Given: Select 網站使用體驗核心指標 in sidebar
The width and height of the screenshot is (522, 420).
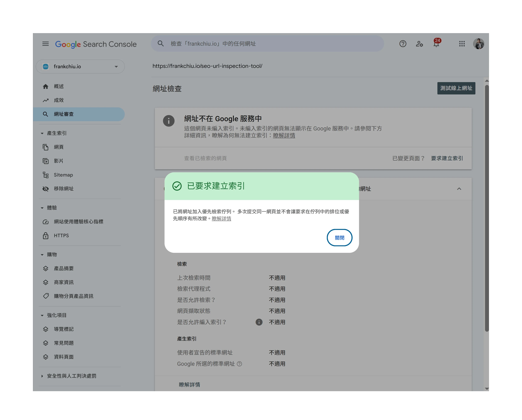Looking at the screenshot, I should tap(78, 222).
